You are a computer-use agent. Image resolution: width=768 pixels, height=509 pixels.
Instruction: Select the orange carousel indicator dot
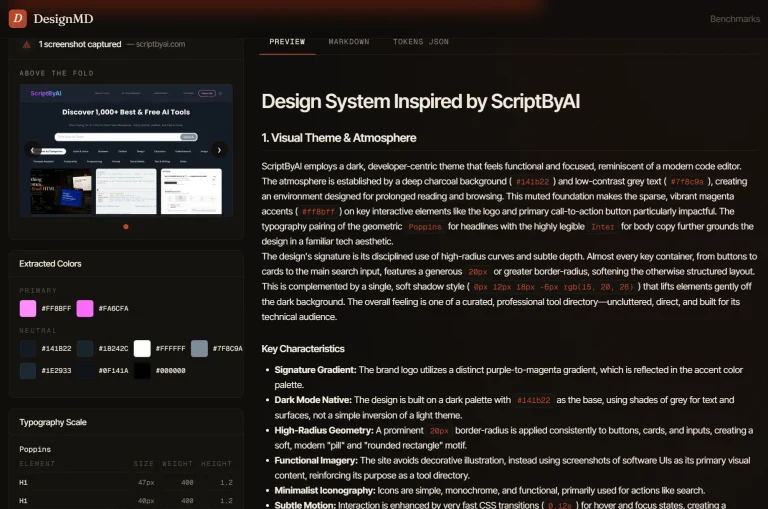(126, 226)
